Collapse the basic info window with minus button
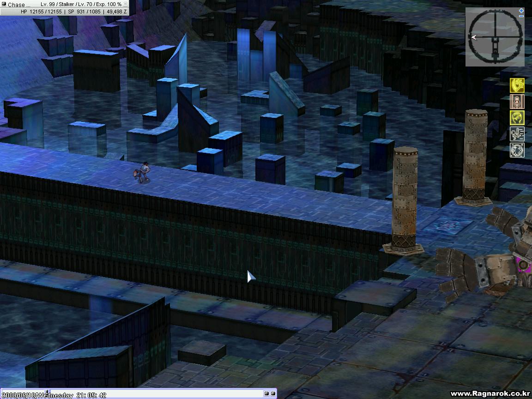The image size is (532, 399). 125,4
